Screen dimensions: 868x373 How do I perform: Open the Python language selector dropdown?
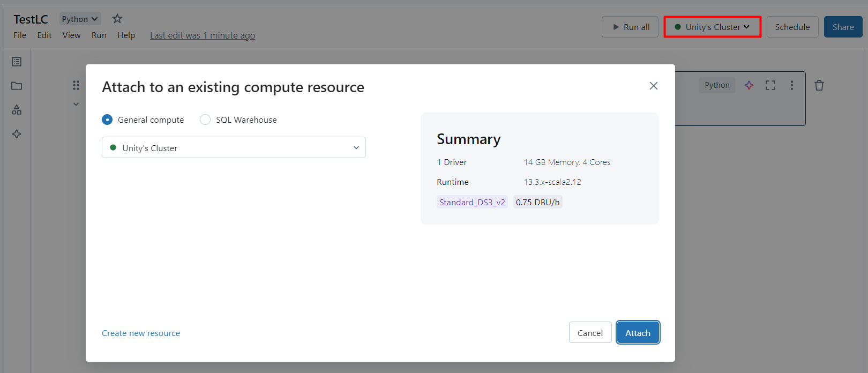click(x=80, y=19)
